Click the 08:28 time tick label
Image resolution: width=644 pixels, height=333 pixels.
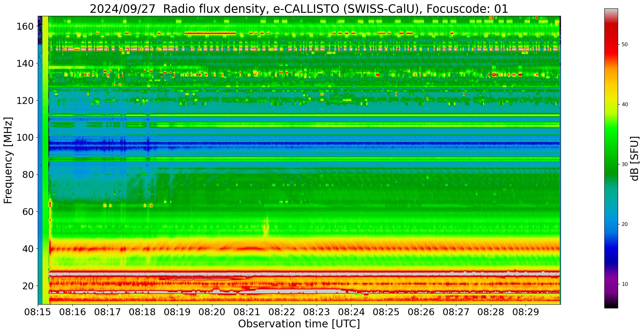[491, 312]
